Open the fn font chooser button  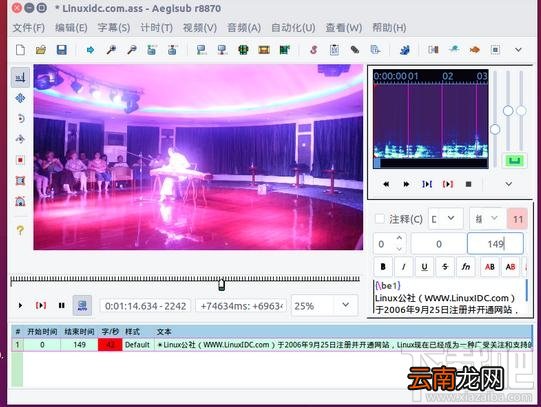coord(466,267)
